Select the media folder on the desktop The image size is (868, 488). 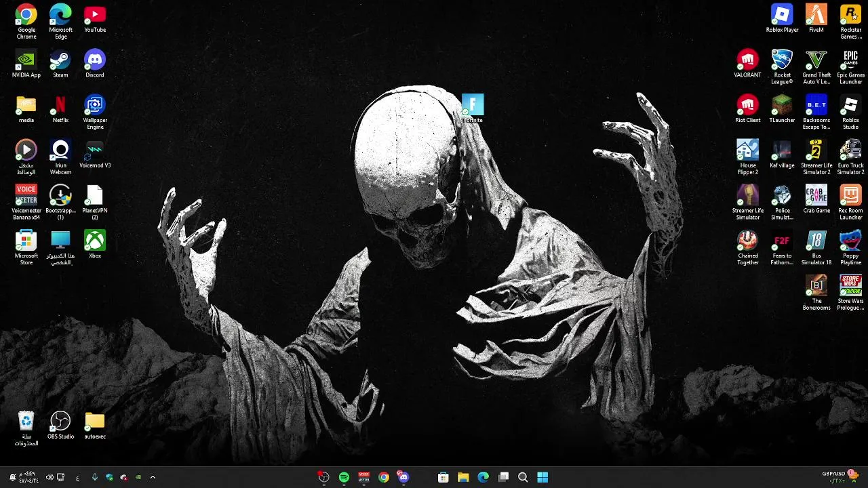point(26,109)
